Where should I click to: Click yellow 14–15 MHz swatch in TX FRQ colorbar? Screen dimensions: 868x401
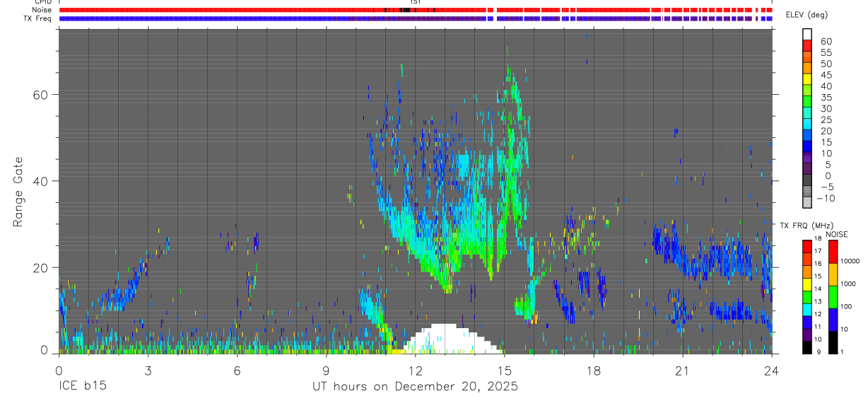(x=807, y=284)
